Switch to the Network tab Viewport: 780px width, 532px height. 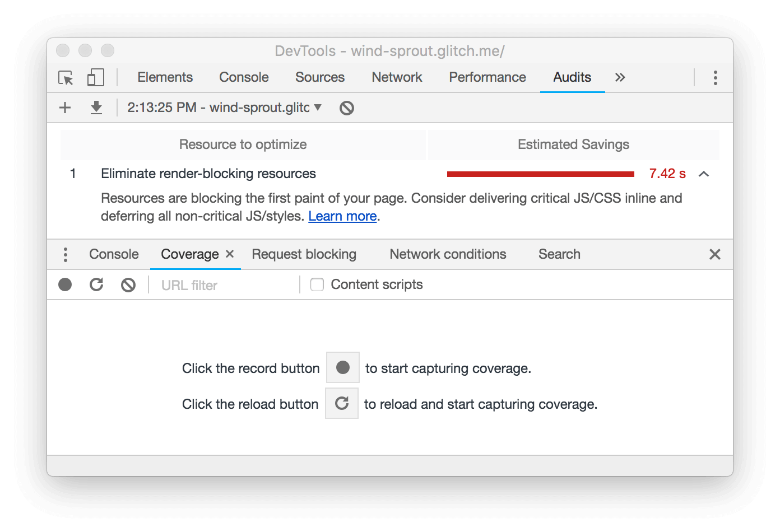coord(397,77)
